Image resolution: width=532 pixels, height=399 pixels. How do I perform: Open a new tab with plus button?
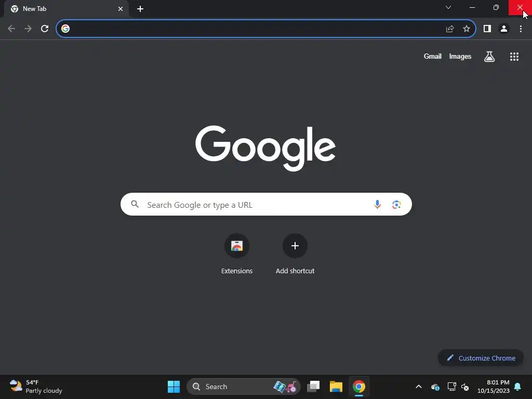tap(140, 9)
